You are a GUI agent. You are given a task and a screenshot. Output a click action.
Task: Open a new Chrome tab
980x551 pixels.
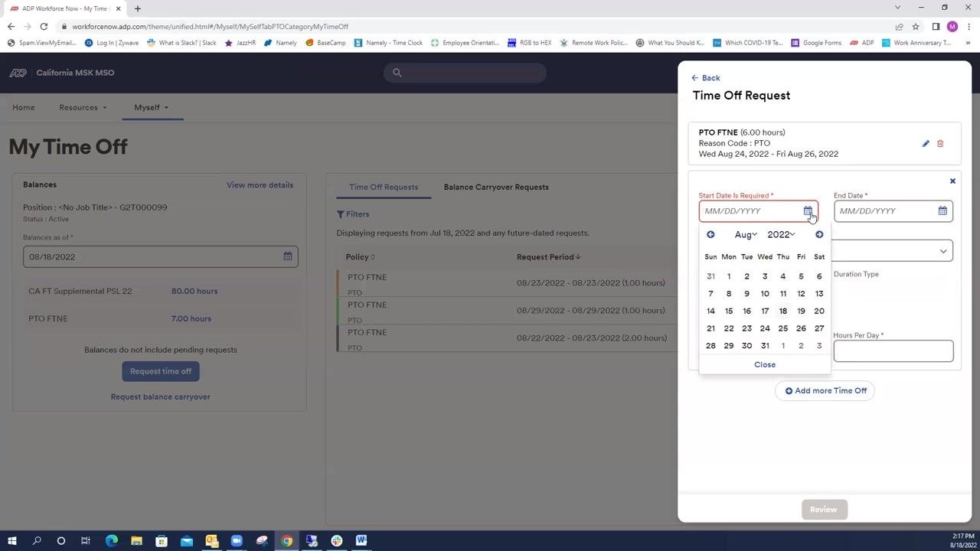click(x=138, y=8)
